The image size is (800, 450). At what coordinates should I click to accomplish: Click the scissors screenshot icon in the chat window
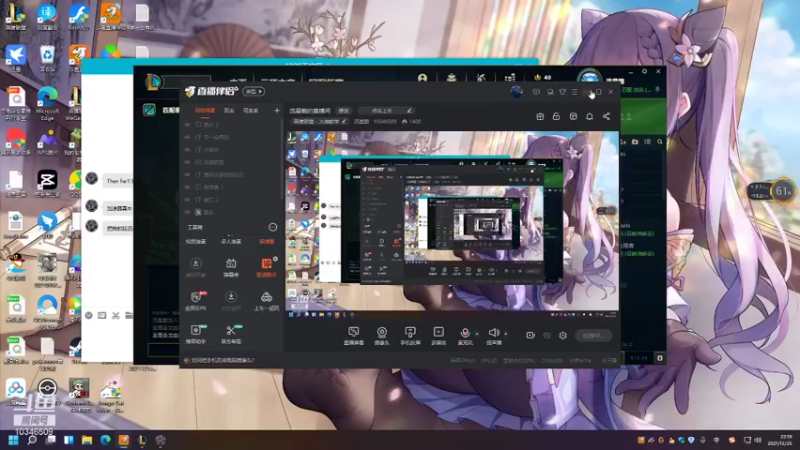(116, 316)
